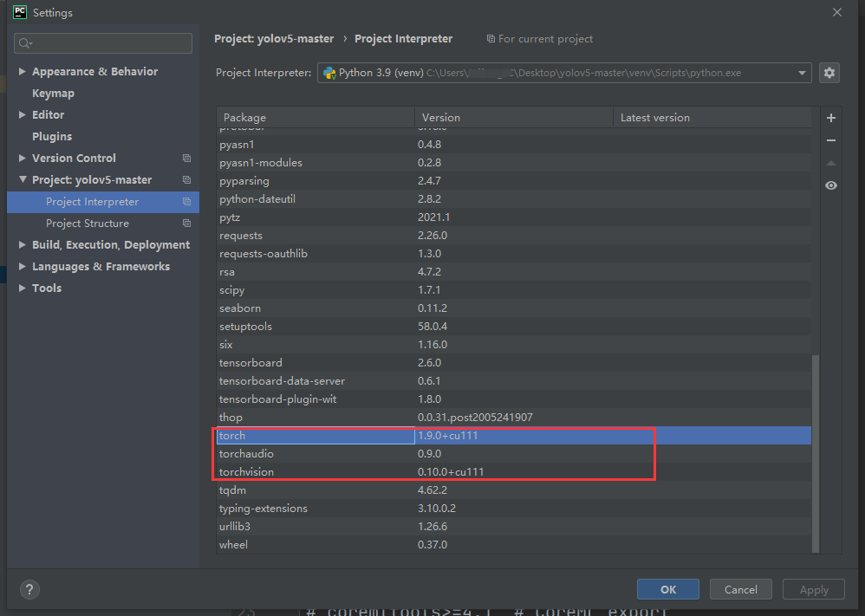The height and width of the screenshot is (616, 865).
Task: Click the uninstall package minus icon
Action: coord(831,140)
